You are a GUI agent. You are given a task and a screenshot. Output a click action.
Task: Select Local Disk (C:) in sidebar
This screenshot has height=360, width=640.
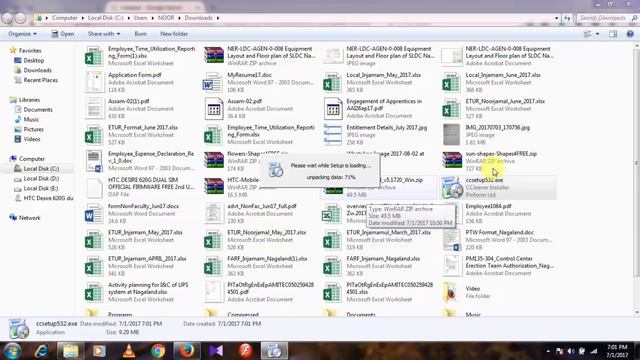41,169
